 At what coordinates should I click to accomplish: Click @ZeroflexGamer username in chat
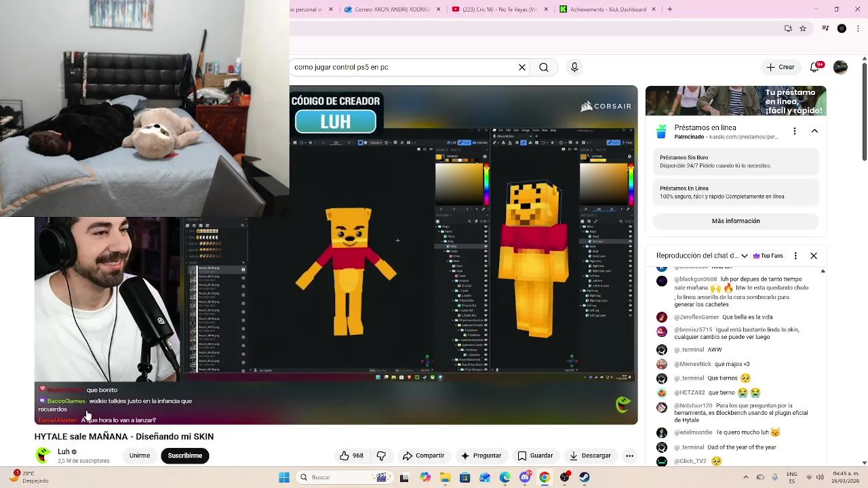point(696,317)
